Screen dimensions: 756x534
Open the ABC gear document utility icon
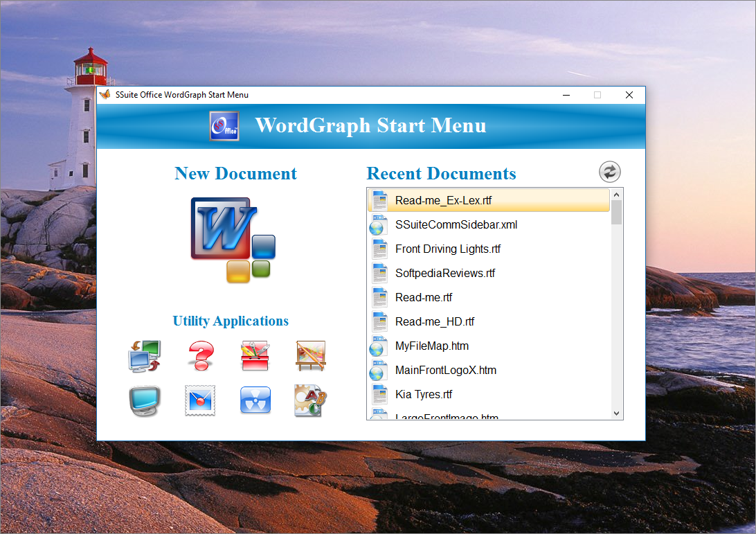[x=310, y=401]
